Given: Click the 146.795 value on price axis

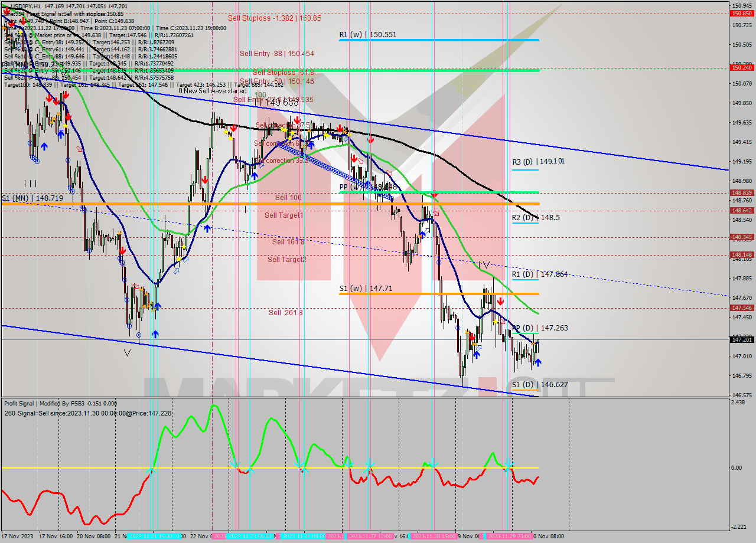Looking at the screenshot, I should point(741,376).
